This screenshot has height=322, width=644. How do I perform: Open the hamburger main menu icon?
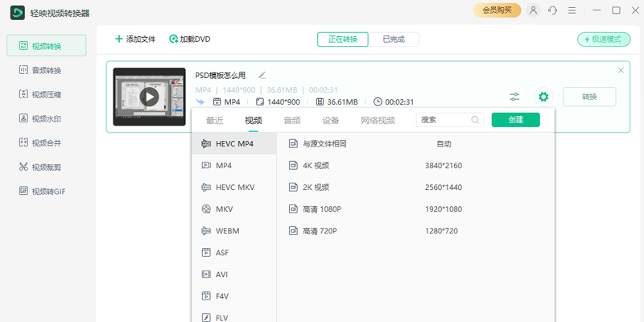point(572,10)
